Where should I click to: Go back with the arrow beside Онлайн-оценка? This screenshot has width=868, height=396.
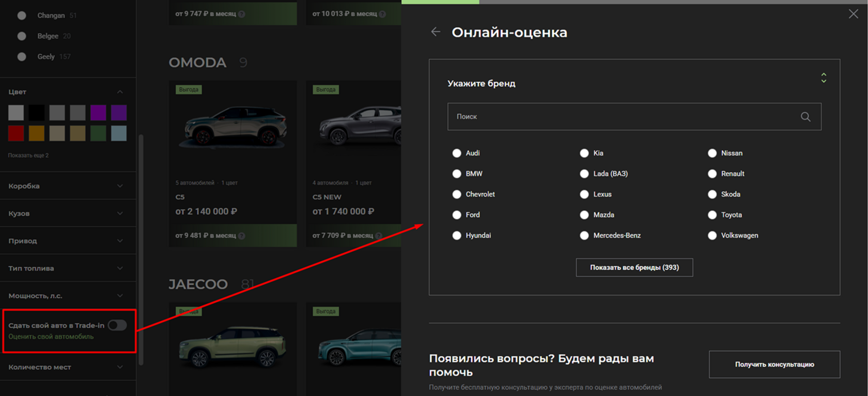coord(436,32)
